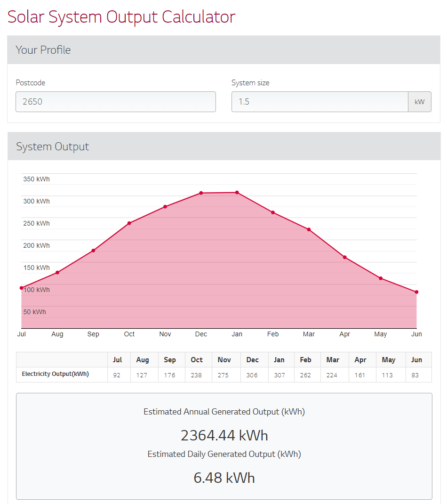Click the September data point on chart
The width and height of the screenshot is (447, 504).
click(x=93, y=251)
